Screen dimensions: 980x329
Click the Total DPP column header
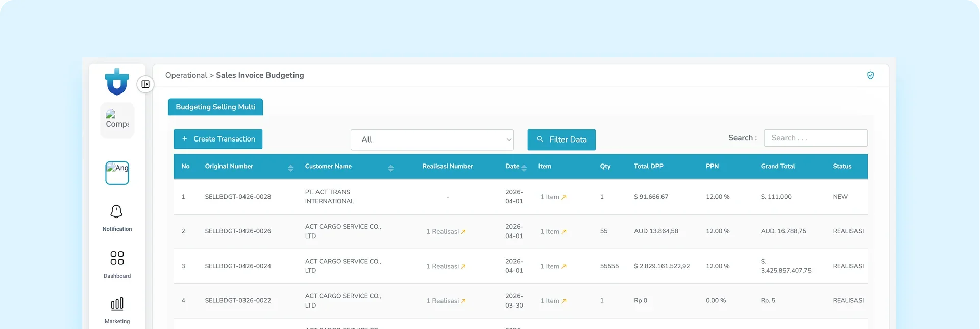(648, 167)
